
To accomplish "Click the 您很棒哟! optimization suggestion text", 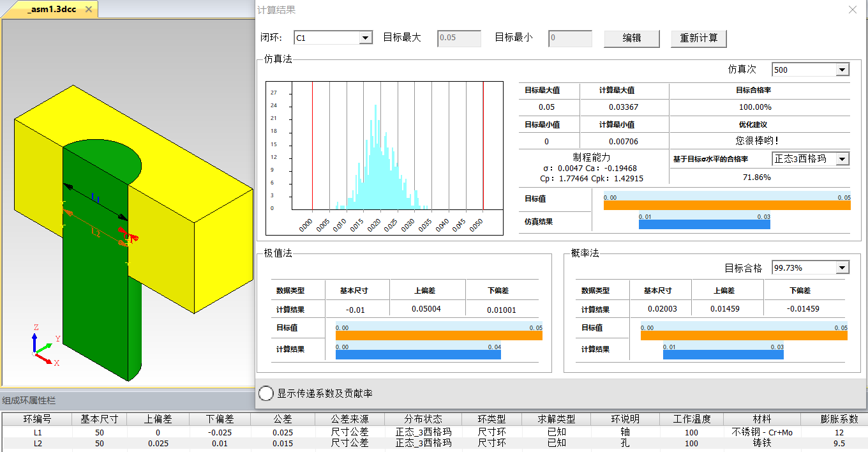I will coord(758,140).
